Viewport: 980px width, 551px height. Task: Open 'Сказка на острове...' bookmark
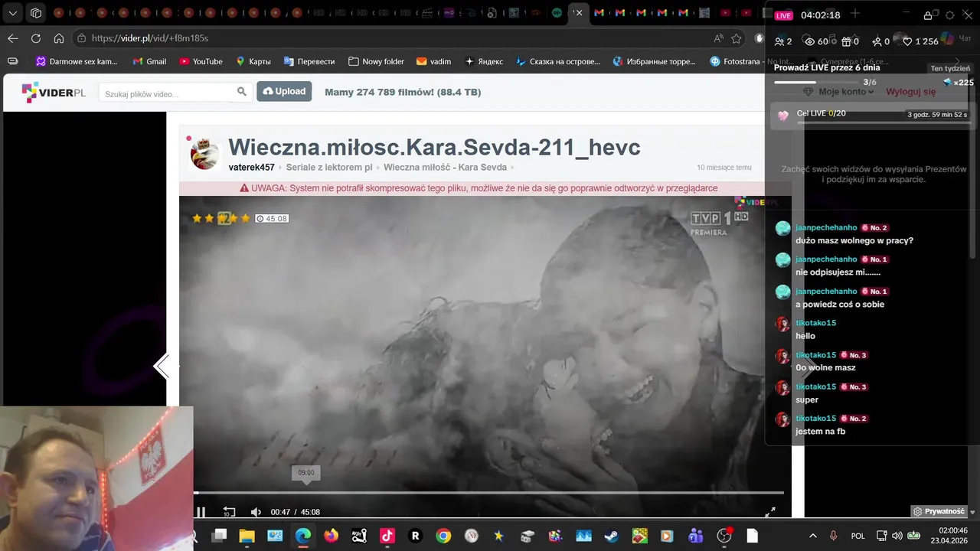tap(558, 61)
